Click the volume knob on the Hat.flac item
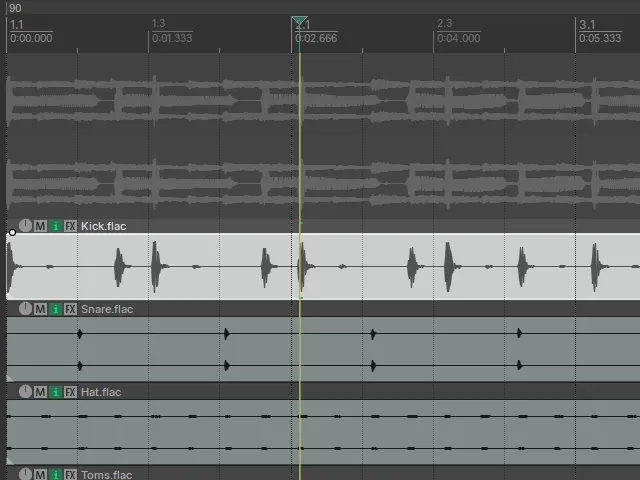The width and height of the screenshot is (640, 480). [25, 392]
